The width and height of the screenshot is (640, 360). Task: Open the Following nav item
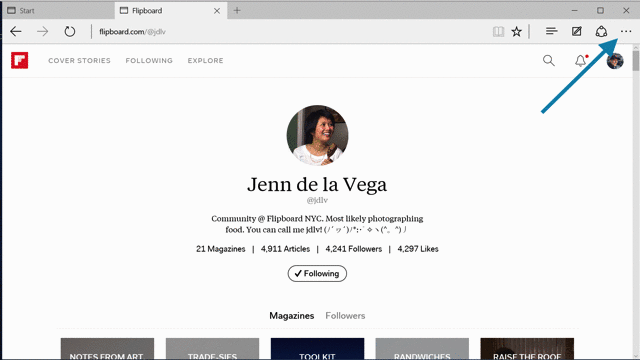click(x=149, y=60)
